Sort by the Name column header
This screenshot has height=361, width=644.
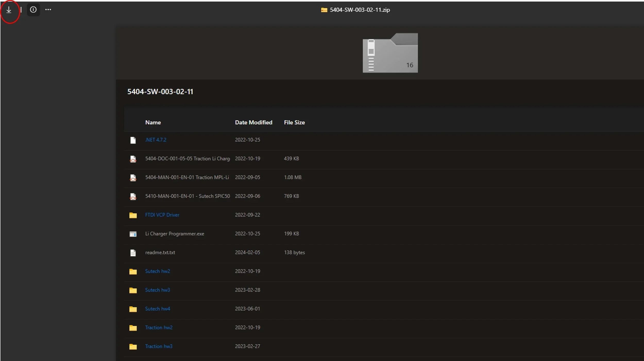pos(153,123)
